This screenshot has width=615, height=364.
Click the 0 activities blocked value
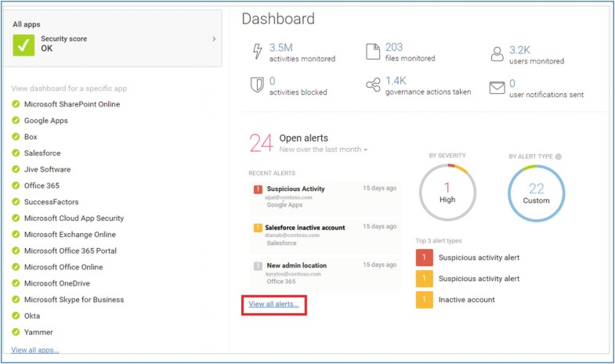click(x=272, y=81)
